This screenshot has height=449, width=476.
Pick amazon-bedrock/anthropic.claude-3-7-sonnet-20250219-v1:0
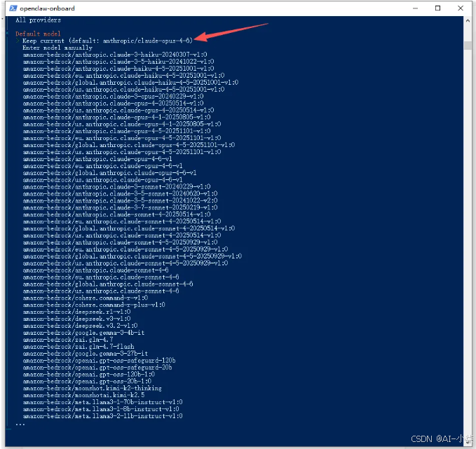tap(120, 208)
